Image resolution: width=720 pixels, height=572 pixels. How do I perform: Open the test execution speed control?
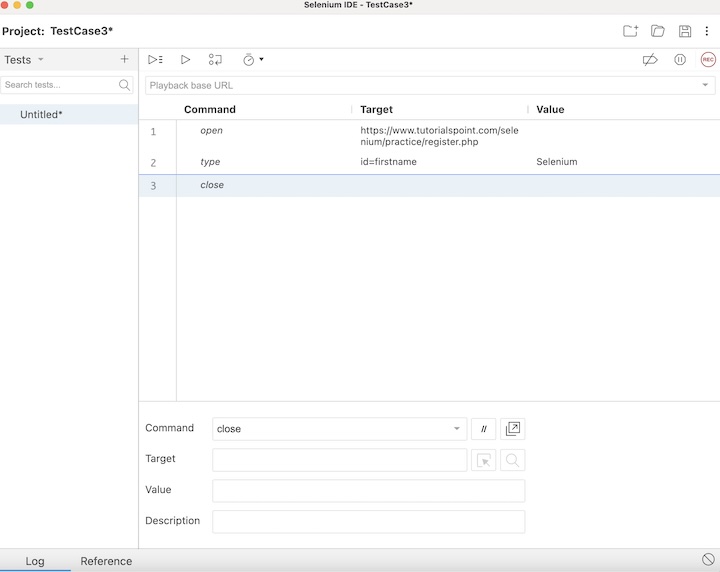click(252, 60)
